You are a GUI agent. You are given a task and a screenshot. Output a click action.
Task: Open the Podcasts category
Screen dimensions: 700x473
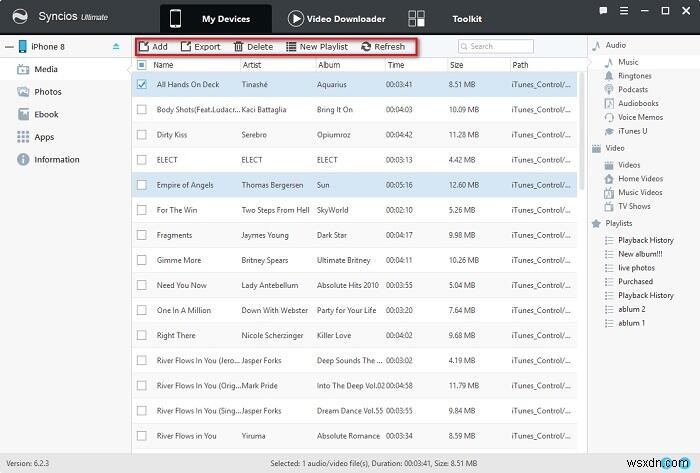click(x=633, y=90)
